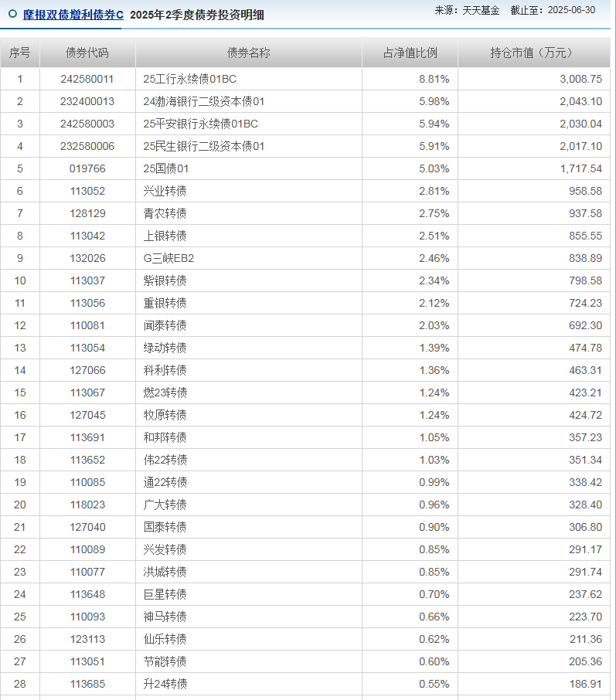Select bond code 113685
The image size is (616, 700).
coord(87,684)
